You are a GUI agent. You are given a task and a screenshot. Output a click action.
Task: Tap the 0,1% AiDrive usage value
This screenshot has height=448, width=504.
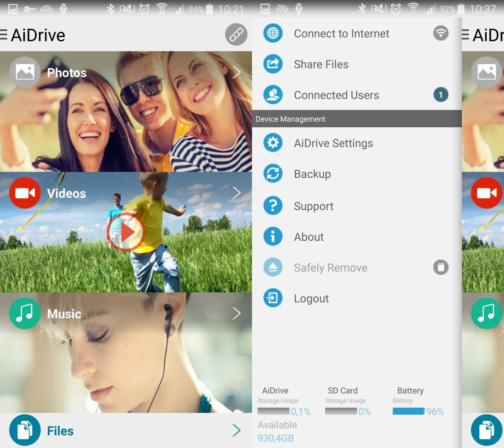[301, 411]
